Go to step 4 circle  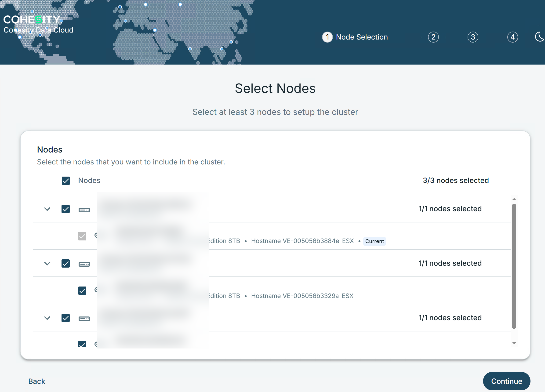point(512,37)
